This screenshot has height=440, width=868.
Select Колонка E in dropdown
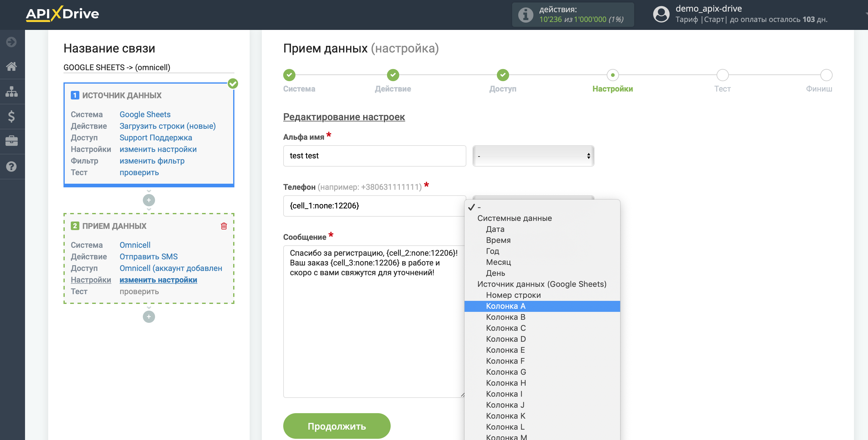click(542, 350)
